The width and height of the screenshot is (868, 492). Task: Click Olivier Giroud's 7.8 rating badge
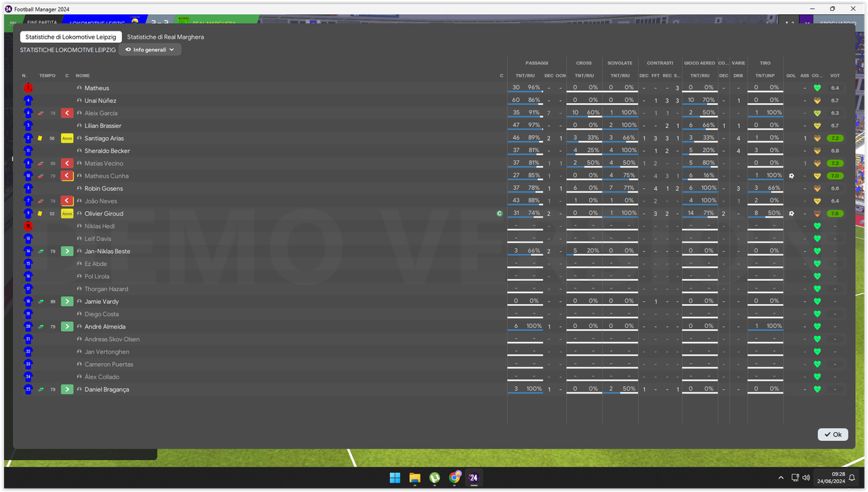[835, 214]
